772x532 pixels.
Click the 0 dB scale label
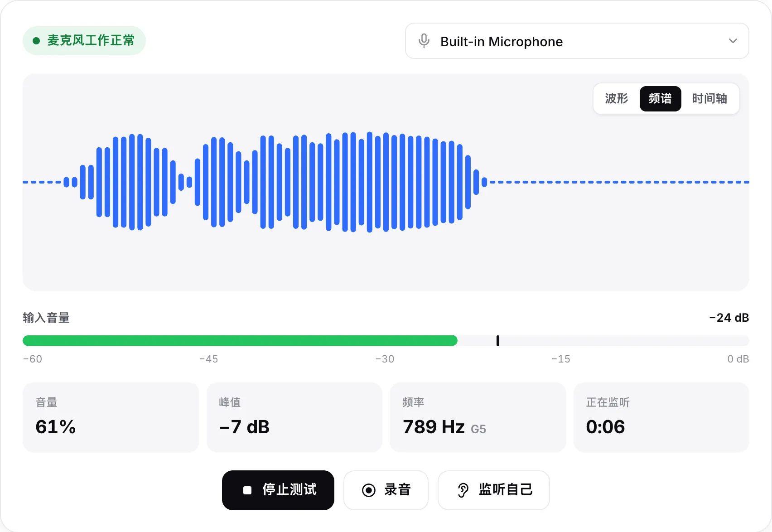[x=738, y=359]
